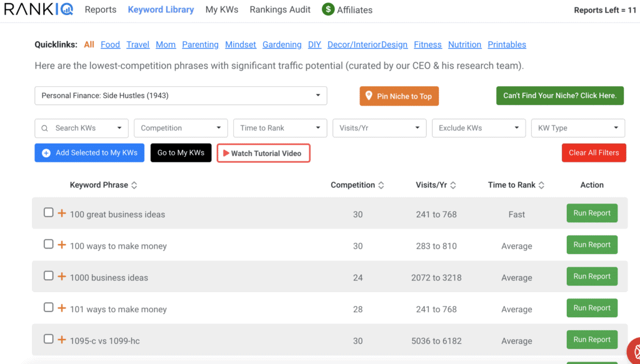Switch to the Rankings Audit section
The width and height of the screenshot is (640, 364).
[x=279, y=9]
